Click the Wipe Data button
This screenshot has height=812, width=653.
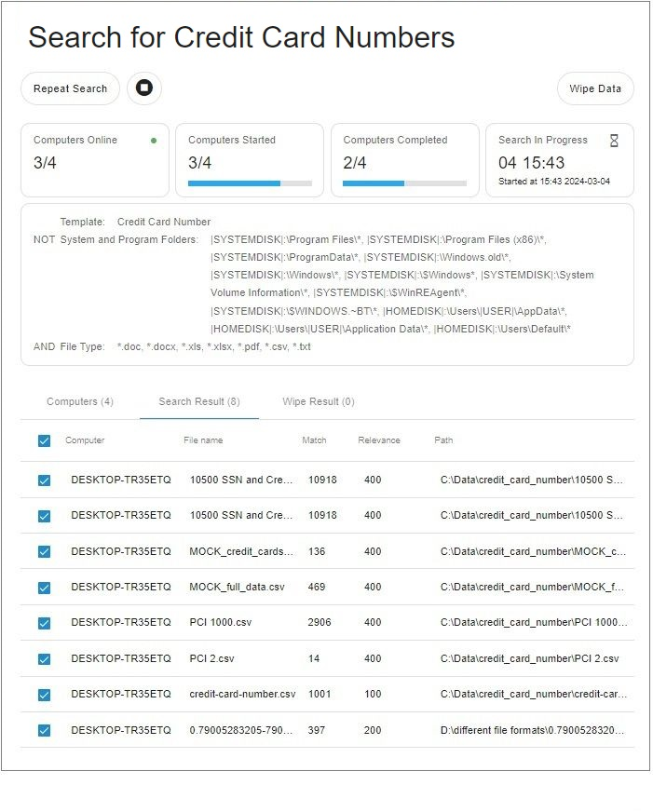pyautogui.click(x=595, y=88)
